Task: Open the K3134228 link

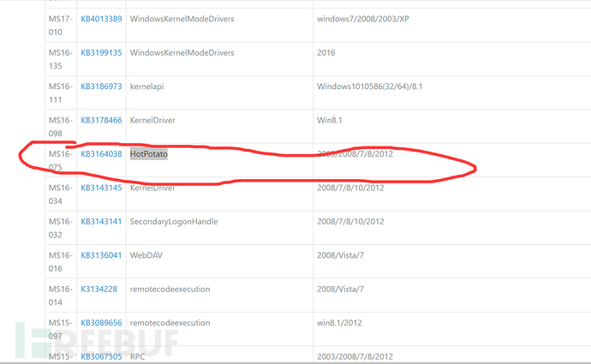Action: (99, 289)
